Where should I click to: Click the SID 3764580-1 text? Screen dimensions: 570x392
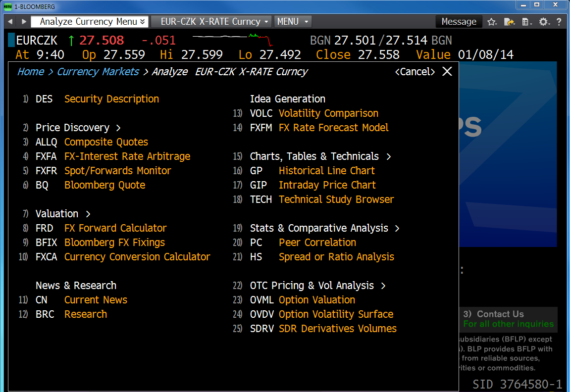click(x=518, y=385)
